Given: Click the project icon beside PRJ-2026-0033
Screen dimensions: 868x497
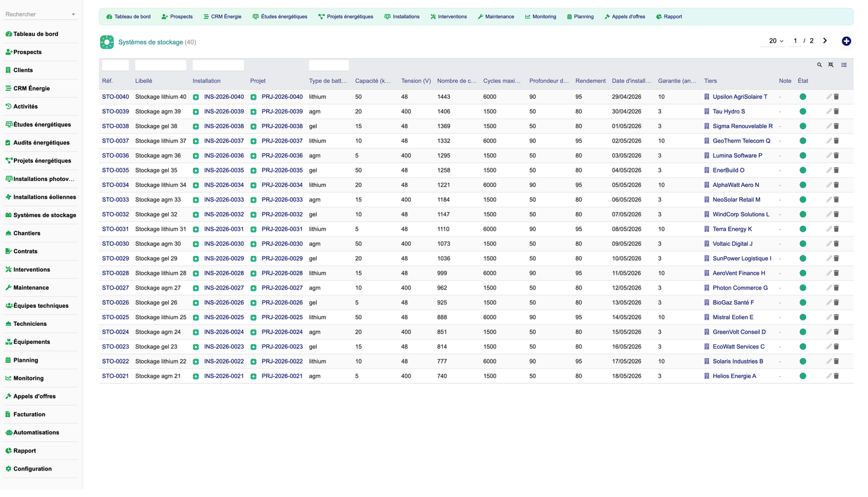Looking at the screenshot, I should (253, 200).
